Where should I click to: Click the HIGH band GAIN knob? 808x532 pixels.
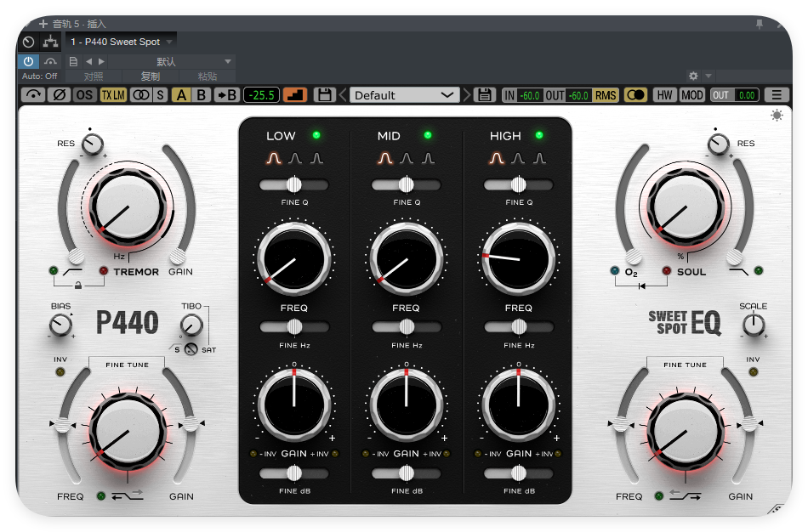[x=519, y=405]
